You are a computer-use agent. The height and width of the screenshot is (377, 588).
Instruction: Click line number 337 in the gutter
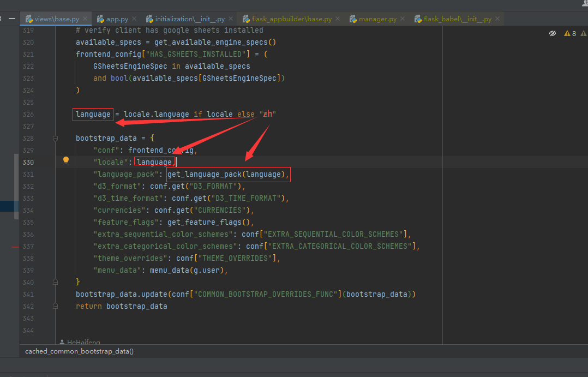(28, 247)
